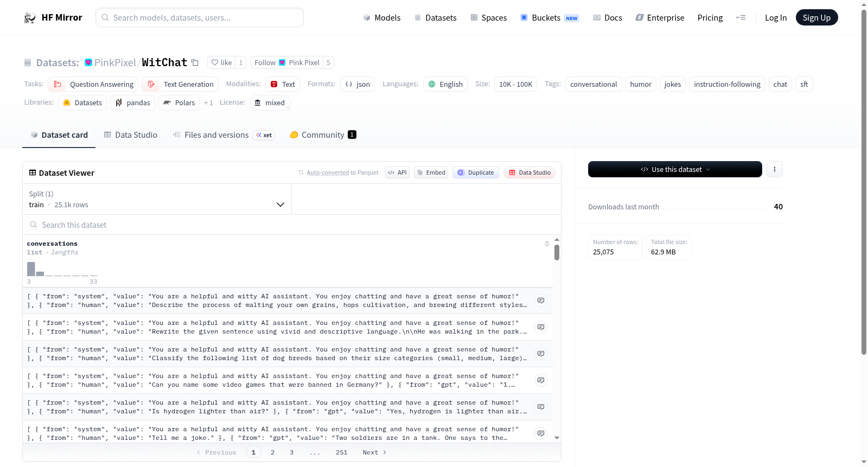Go to page 3 of the dataset
The image size is (868, 467).
291,452
